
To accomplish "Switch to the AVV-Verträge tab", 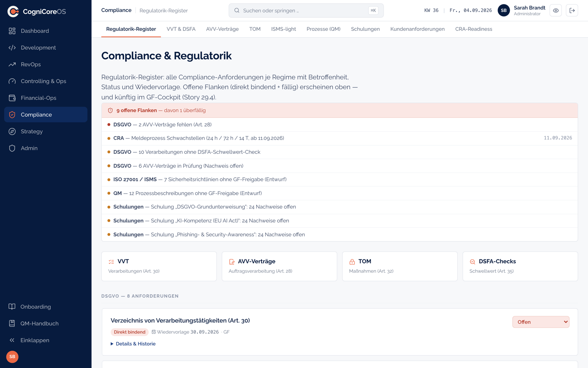I will point(222,29).
